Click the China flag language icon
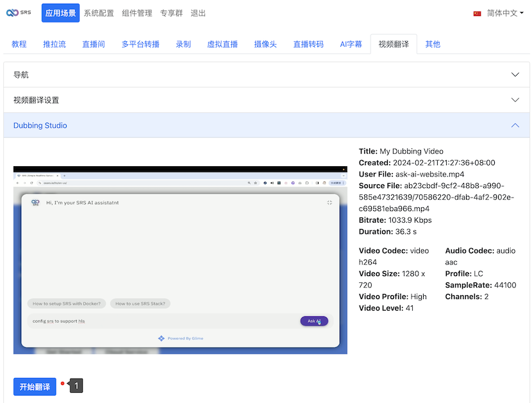This screenshot has height=403, width=532. click(x=477, y=13)
